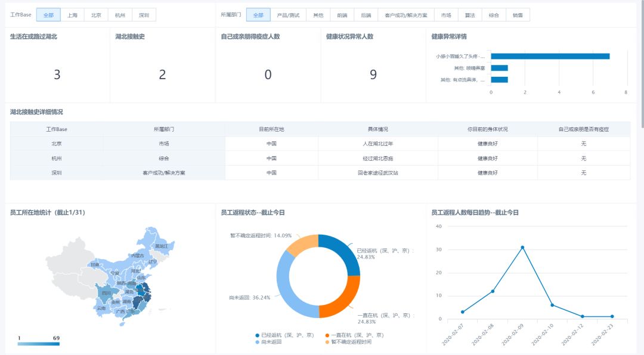Toggle 已经返杭 legend item in donut chart
The width and height of the screenshot is (644, 355).
284,335
